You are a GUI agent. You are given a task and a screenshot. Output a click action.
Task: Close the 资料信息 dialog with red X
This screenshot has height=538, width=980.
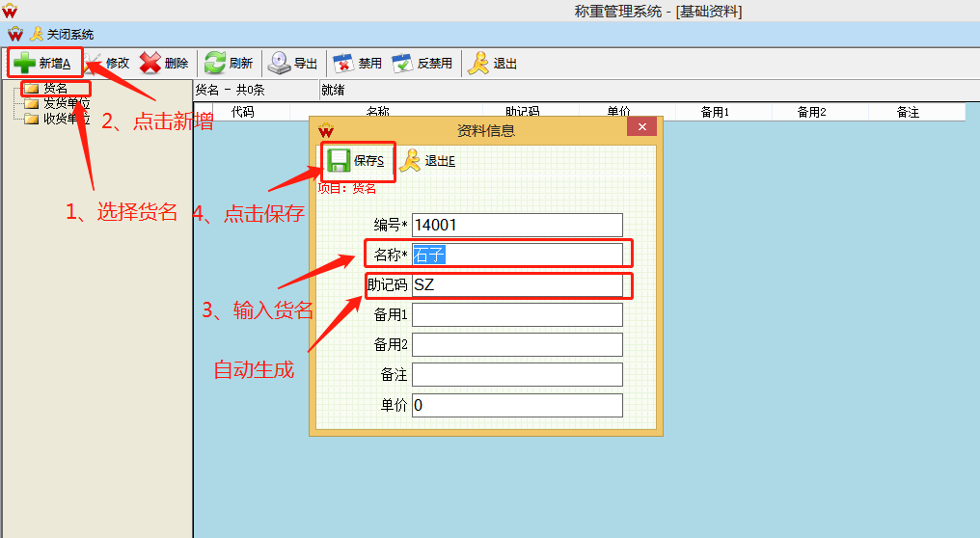[x=640, y=129]
